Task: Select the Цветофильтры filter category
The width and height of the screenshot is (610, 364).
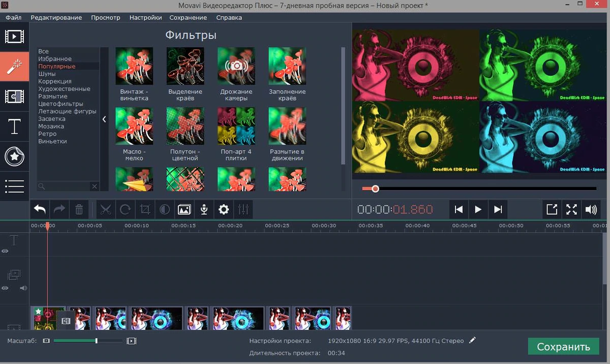Action: pos(60,104)
